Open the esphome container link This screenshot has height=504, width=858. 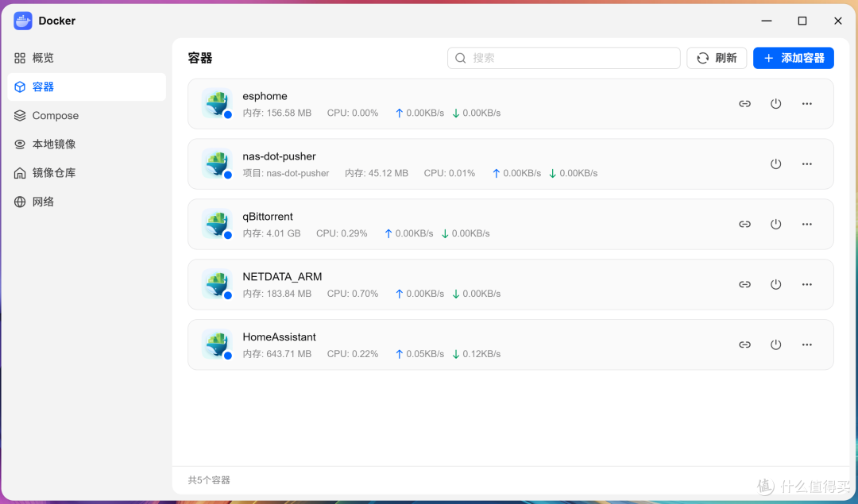click(744, 104)
